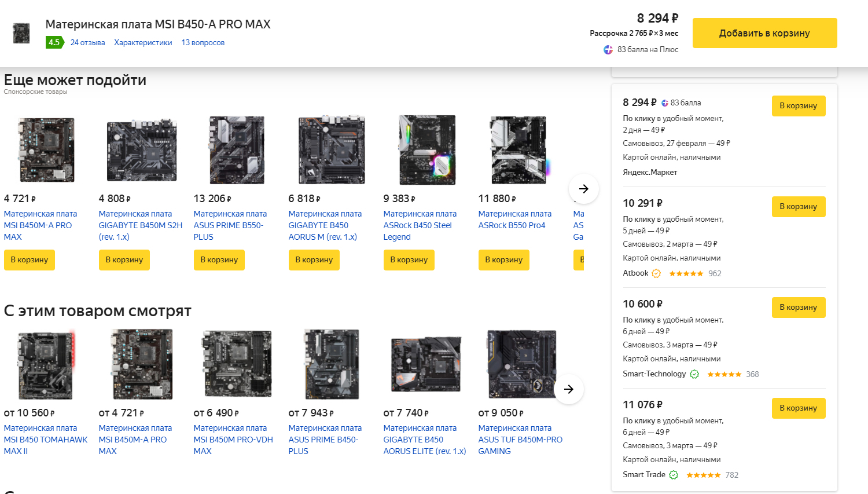Click the Plus points icon beside 83 балла на Плюс
The image size is (868, 494).
(608, 50)
